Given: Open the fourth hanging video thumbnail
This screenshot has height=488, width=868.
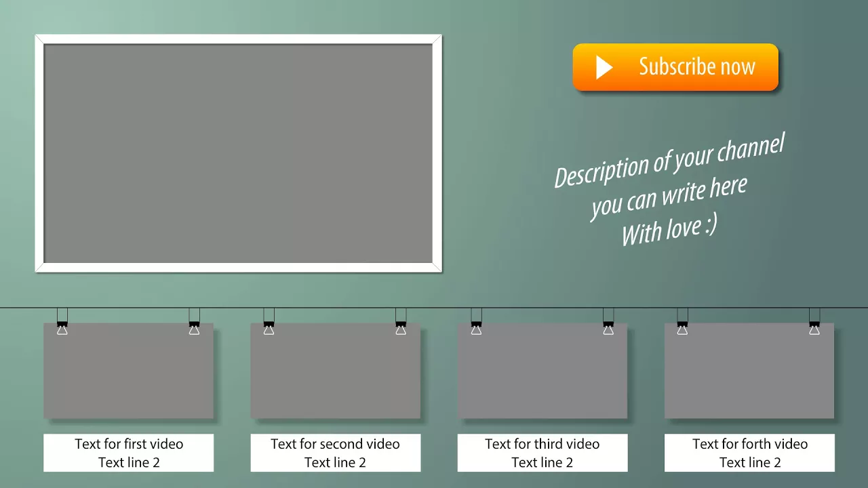Looking at the screenshot, I should tap(749, 370).
